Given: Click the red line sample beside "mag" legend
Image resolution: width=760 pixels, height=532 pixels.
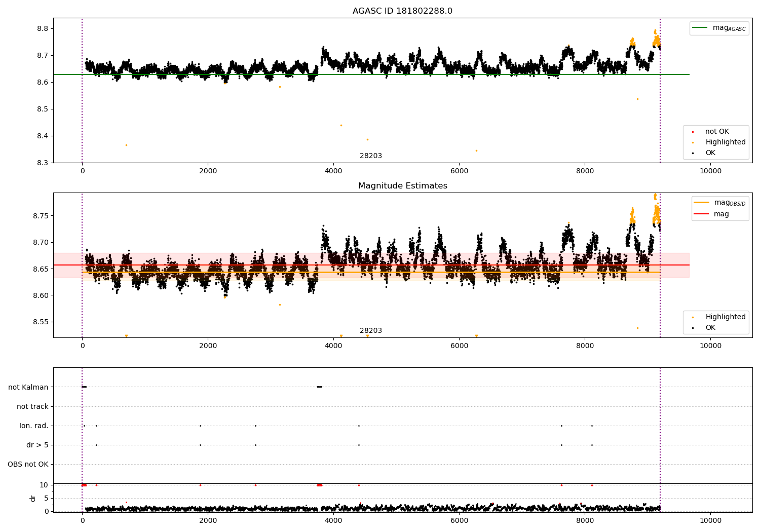Looking at the screenshot, I should point(702,214).
